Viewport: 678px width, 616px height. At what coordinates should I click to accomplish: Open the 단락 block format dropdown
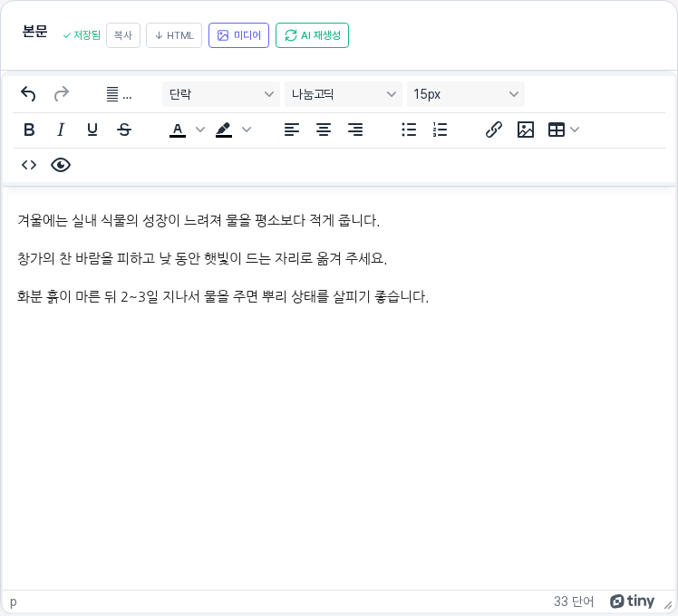[x=221, y=94]
